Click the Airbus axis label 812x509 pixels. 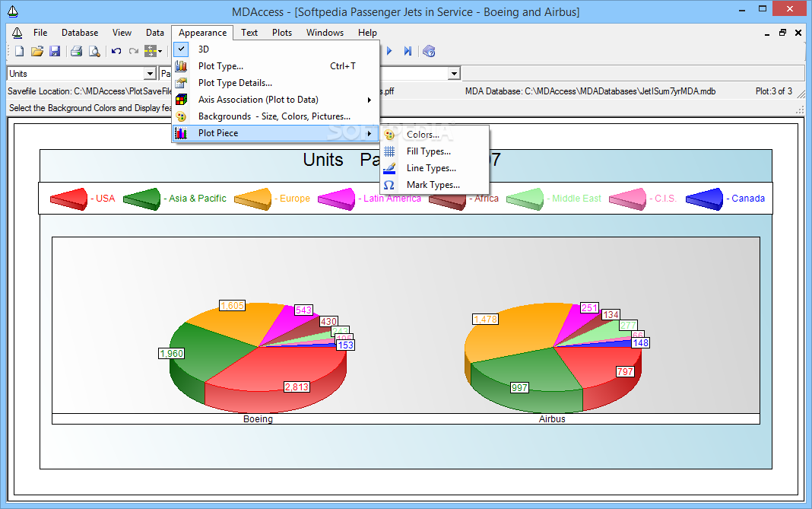552,418
